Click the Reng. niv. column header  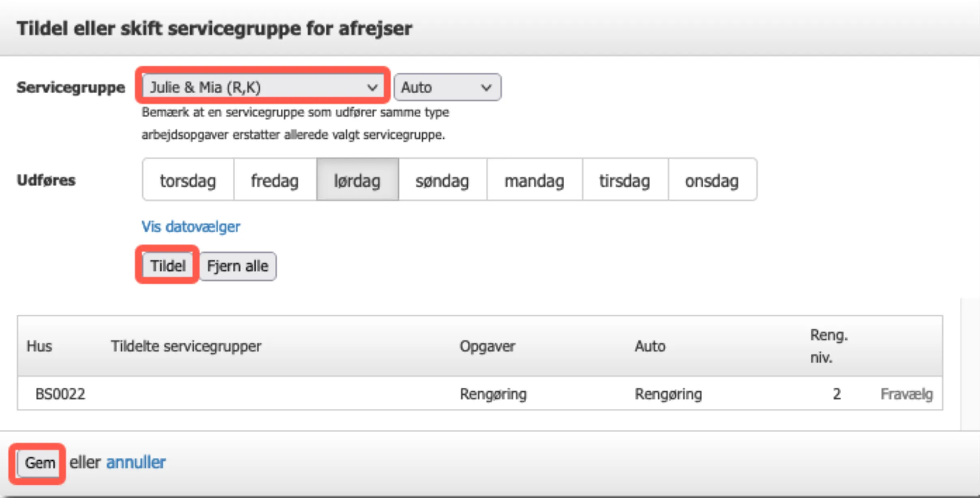pos(828,346)
